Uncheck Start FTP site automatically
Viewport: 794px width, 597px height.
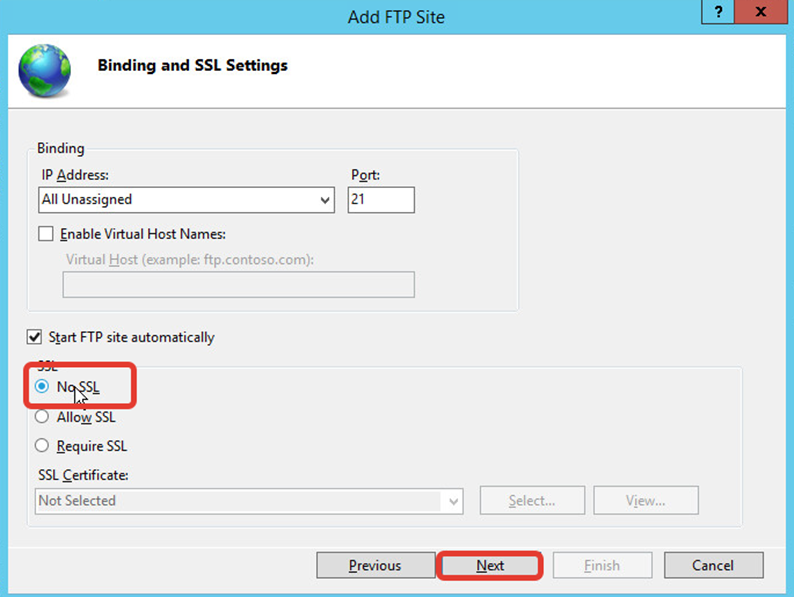click(x=34, y=337)
